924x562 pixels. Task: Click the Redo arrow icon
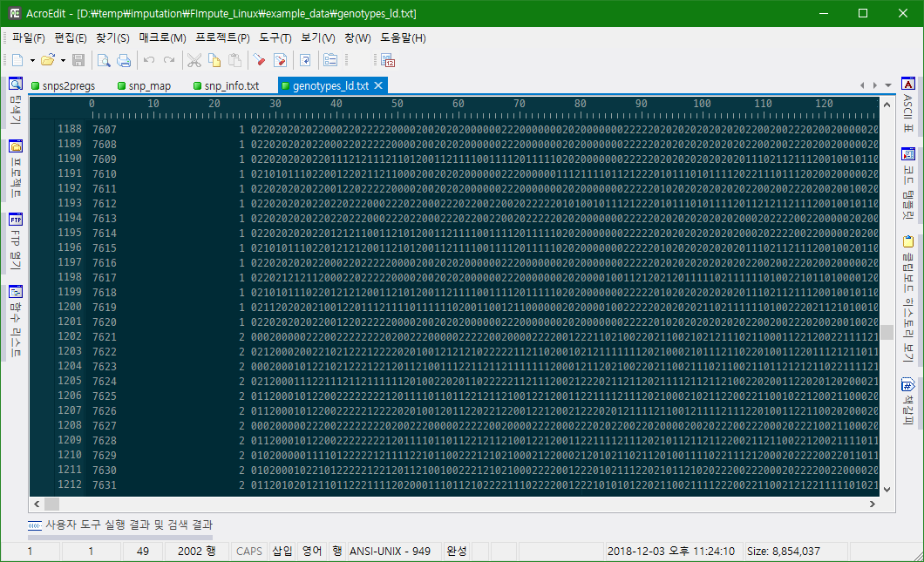tap(169, 60)
